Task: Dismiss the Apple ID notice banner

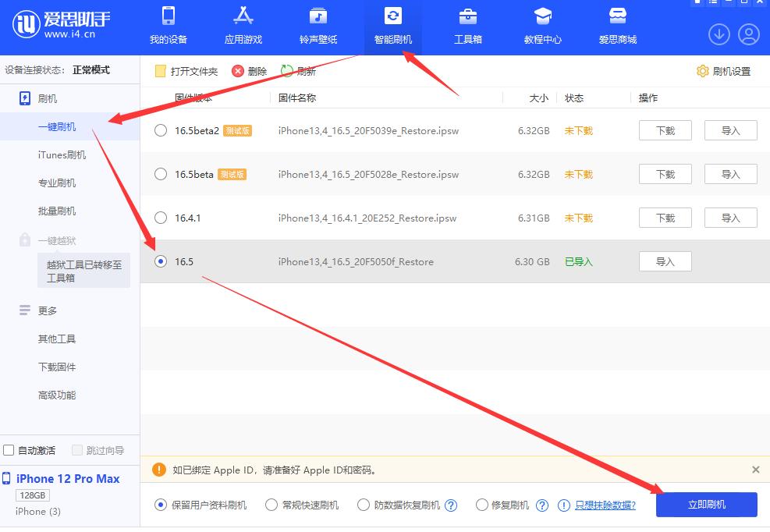Action: point(754,470)
